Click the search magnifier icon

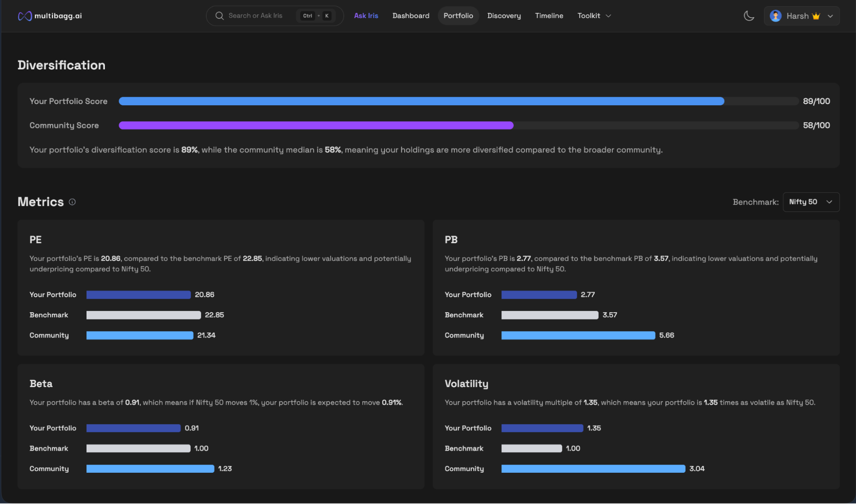[x=219, y=16]
